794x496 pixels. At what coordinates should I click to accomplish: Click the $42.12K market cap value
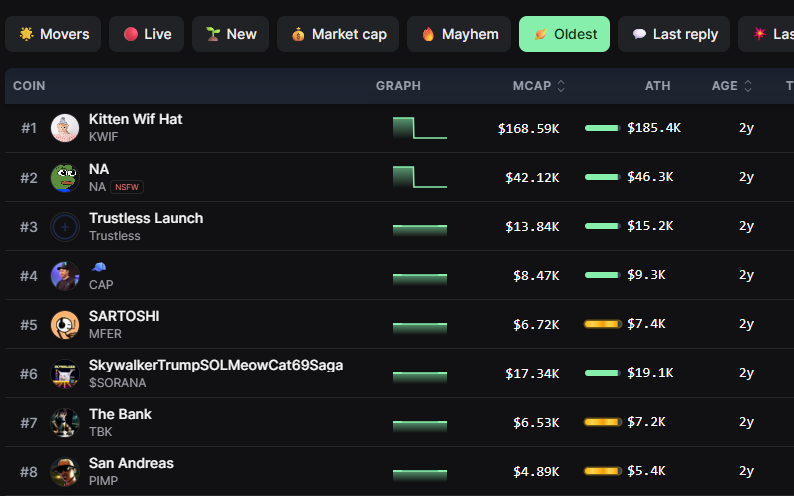(x=532, y=178)
